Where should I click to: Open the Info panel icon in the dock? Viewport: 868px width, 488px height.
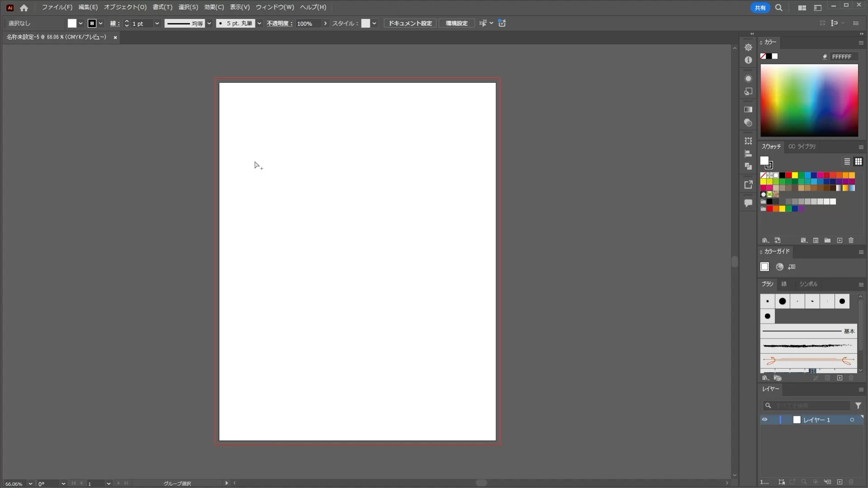click(748, 60)
